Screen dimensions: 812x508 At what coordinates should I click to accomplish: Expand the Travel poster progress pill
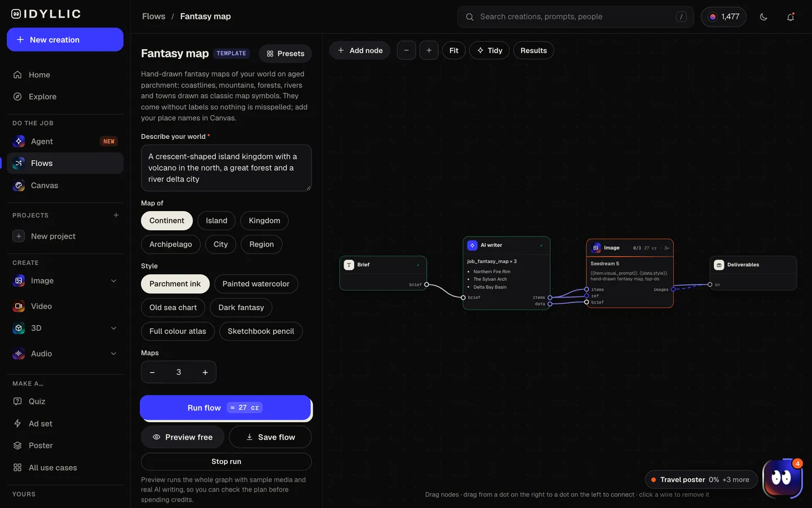701,480
